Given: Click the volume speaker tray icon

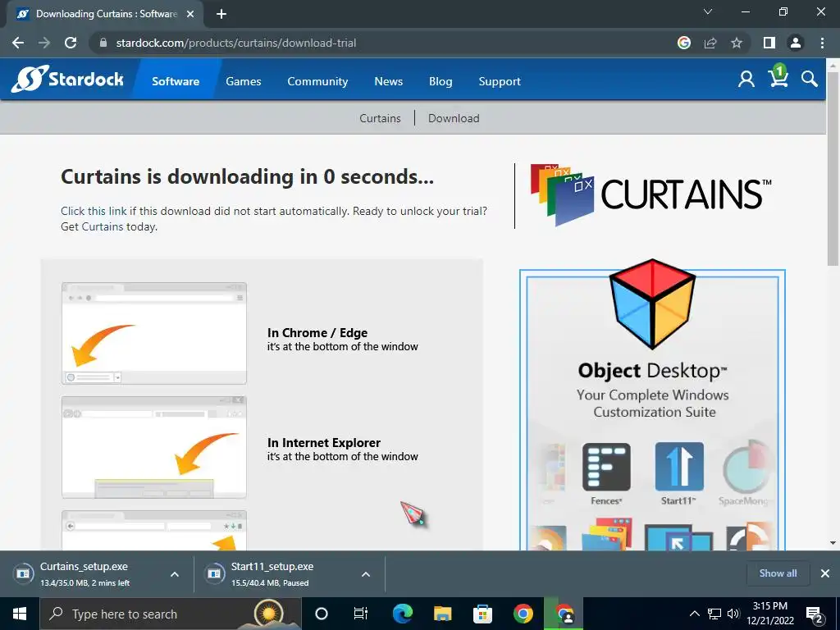Looking at the screenshot, I should click(x=733, y=614).
